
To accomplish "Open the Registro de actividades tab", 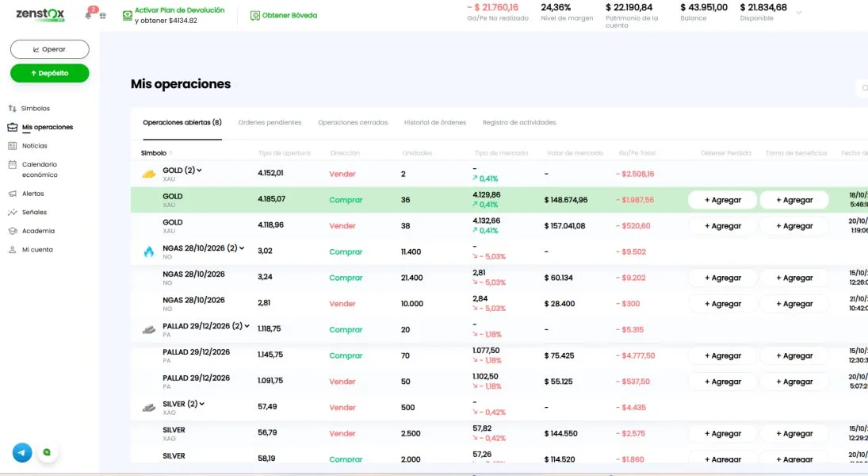I will point(519,122).
